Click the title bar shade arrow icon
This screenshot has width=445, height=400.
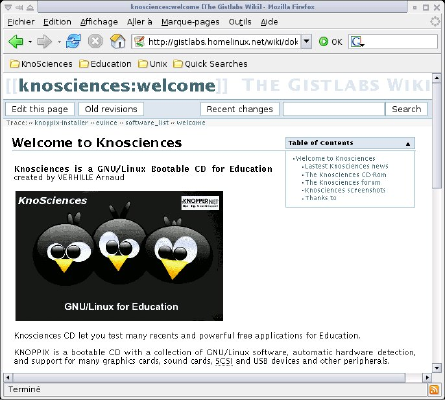pyautogui.click(x=30, y=7)
